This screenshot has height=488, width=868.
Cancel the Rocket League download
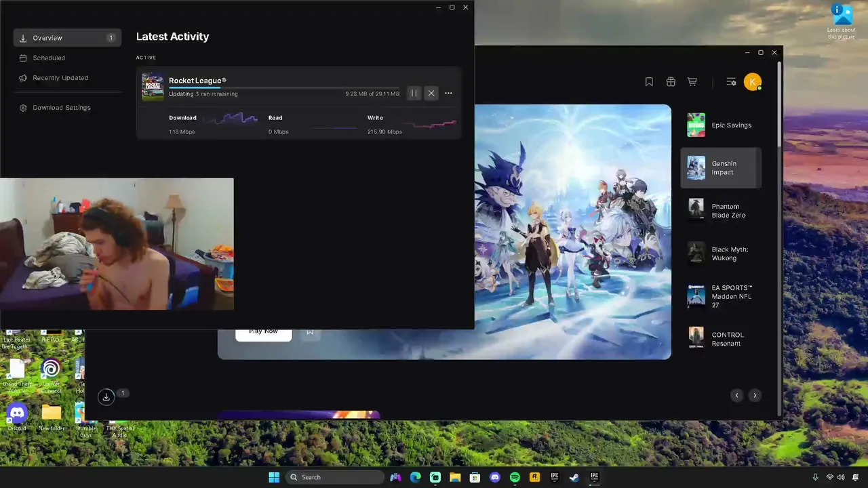[x=431, y=93]
